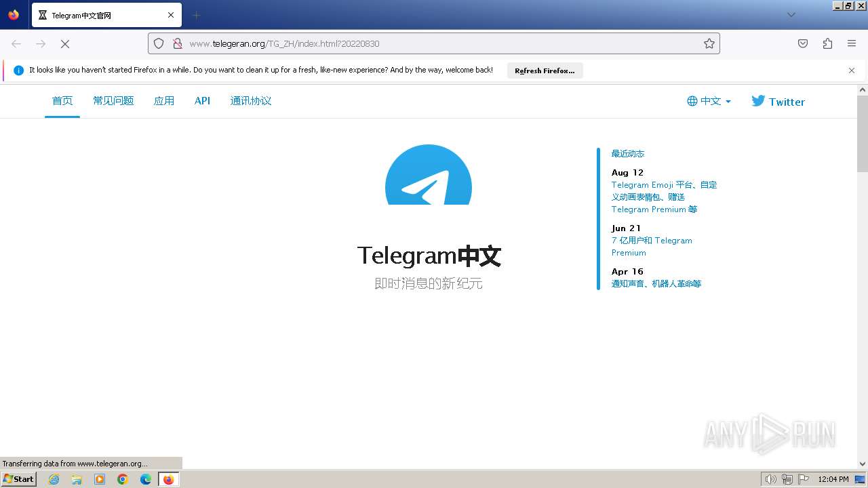The image size is (868, 488).
Task: Click the browser back arrow
Action: pos(16,43)
